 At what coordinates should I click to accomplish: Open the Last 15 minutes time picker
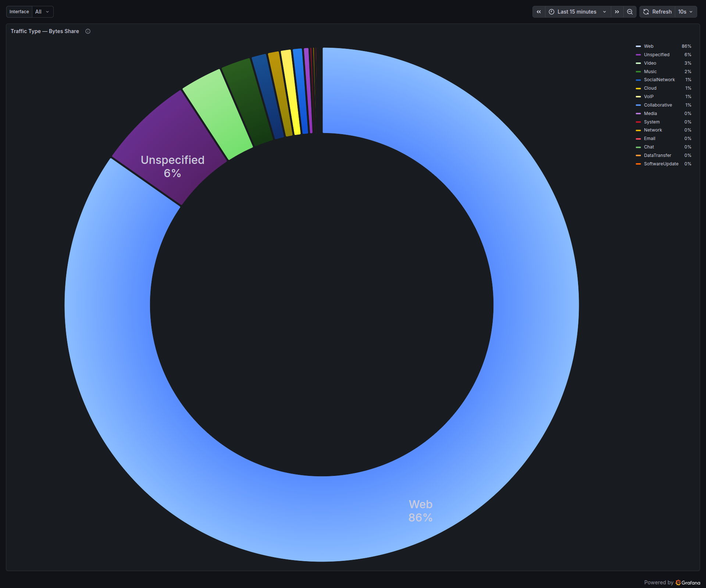[x=577, y=12]
